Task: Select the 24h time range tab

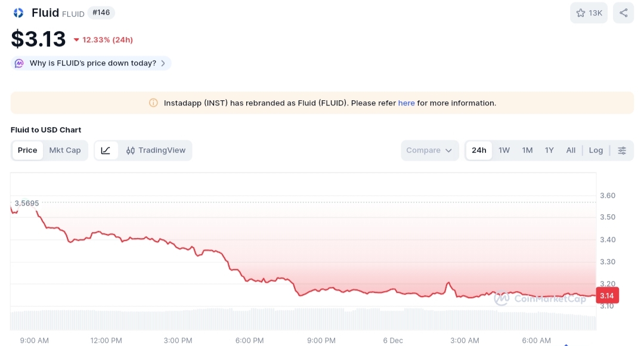Action: click(479, 150)
